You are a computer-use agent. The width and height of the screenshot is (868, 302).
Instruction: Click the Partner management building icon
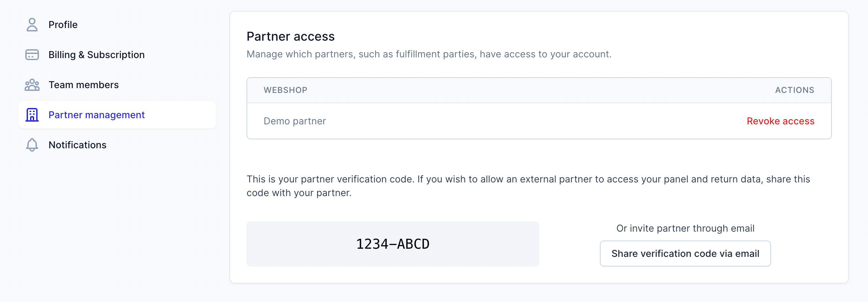(32, 115)
